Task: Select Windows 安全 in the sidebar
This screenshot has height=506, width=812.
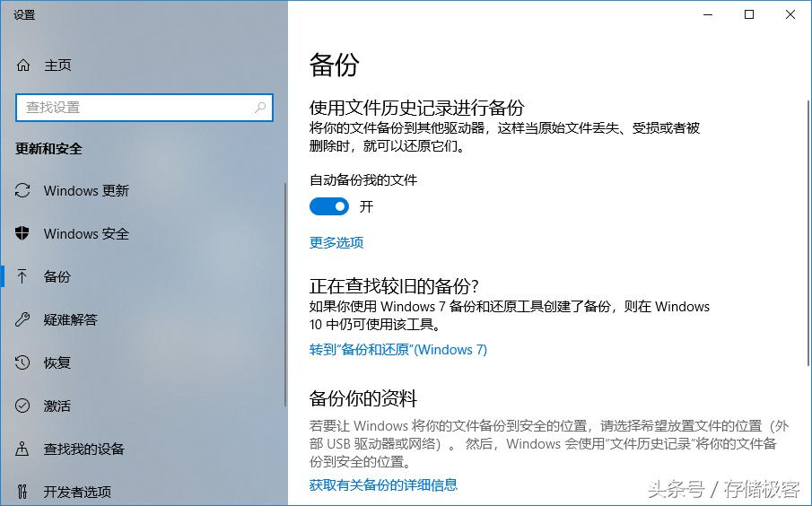Action: (86, 233)
